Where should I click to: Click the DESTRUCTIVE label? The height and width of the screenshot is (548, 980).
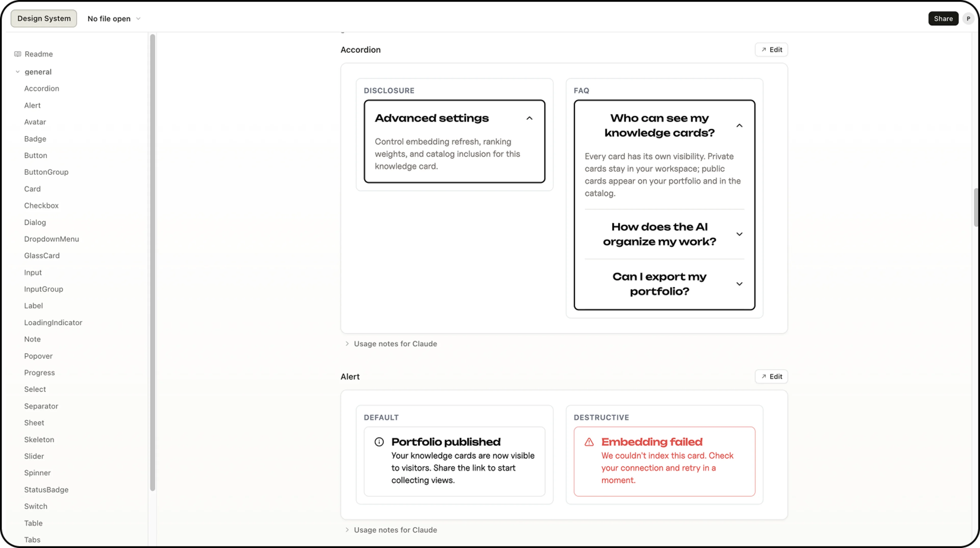pos(601,418)
